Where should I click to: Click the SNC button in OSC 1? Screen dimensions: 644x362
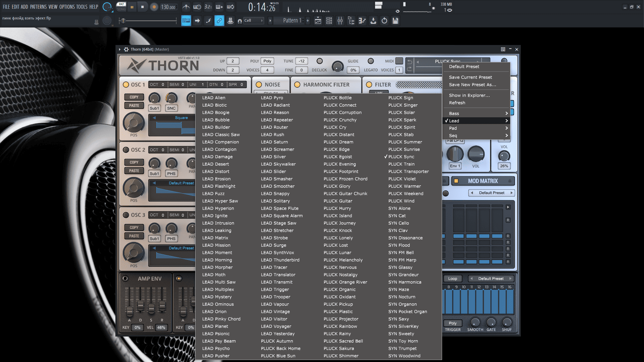171,108
